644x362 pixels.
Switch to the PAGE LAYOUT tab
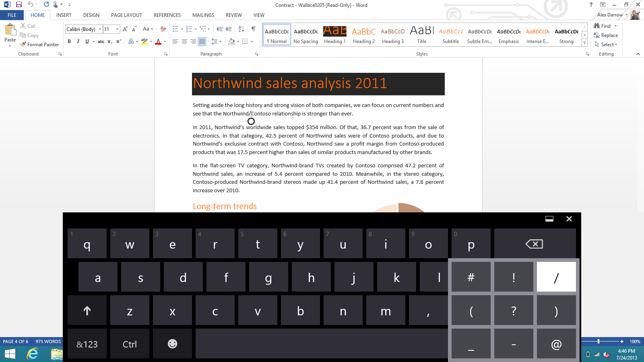point(126,15)
